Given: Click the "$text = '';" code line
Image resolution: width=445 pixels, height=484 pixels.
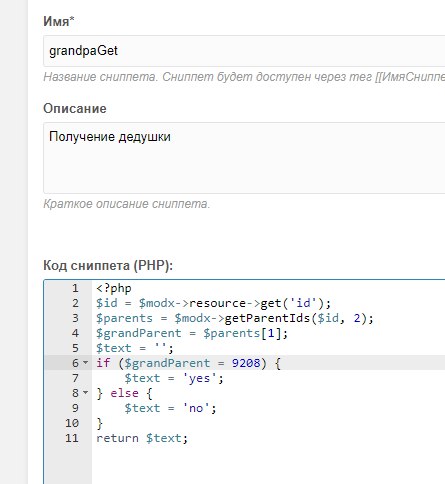Looking at the screenshot, I should tap(135, 348).
